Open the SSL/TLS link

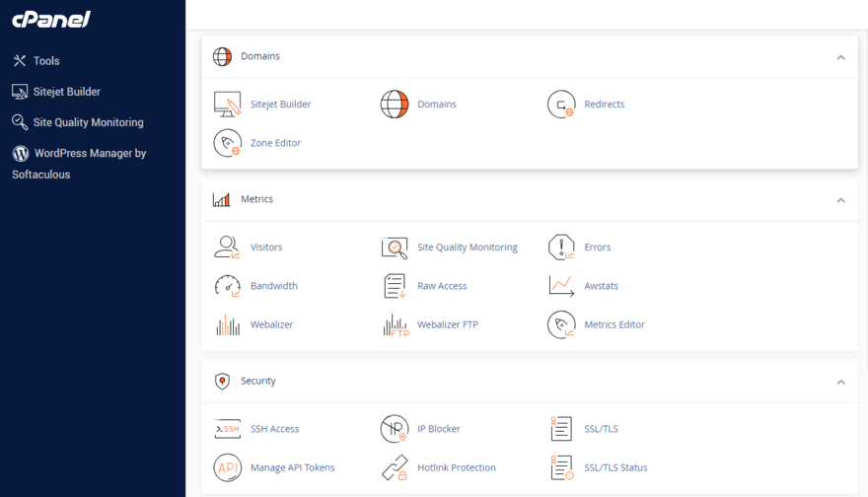tap(601, 429)
